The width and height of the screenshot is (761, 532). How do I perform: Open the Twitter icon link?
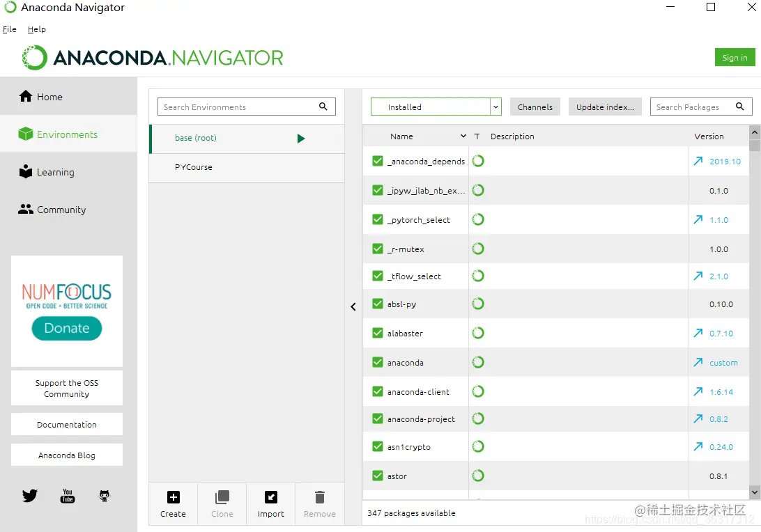[x=29, y=496]
